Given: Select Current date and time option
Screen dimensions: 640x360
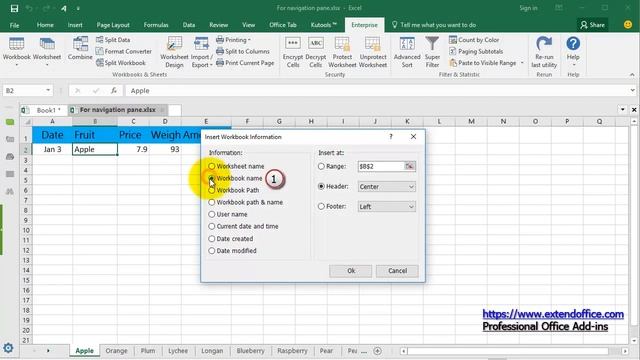Looking at the screenshot, I should click(x=243, y=226).
